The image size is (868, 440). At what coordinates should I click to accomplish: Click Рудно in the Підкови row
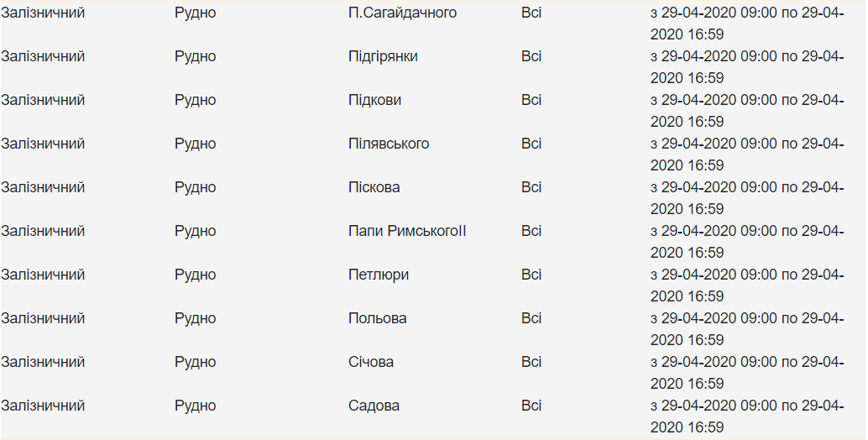195,101
